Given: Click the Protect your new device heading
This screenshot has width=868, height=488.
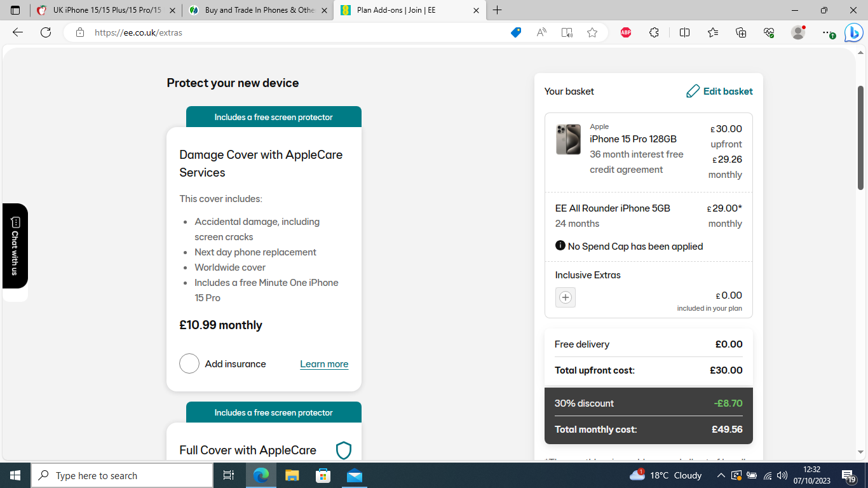Looking at the screenshot, I should (x=233, y=83).
